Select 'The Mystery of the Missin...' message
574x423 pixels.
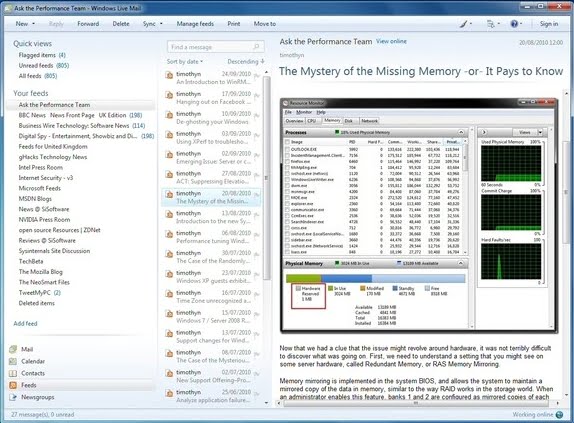pyautogui.click(x=211, y=197)
